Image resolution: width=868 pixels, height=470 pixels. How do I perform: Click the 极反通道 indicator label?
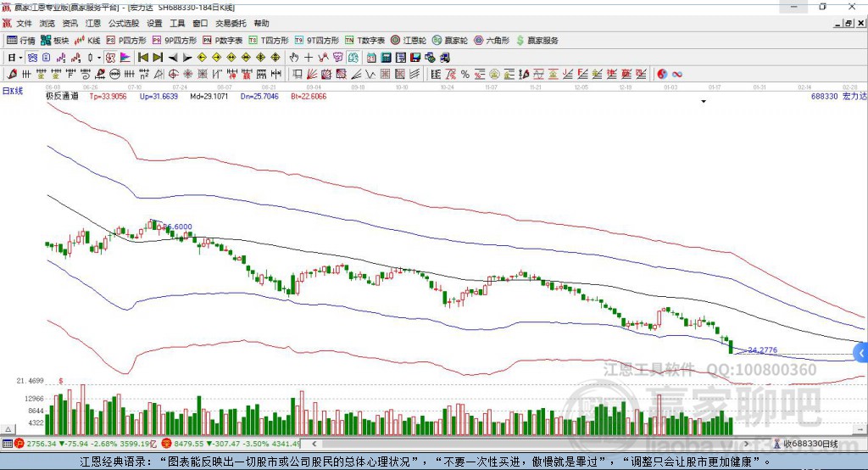62,96
